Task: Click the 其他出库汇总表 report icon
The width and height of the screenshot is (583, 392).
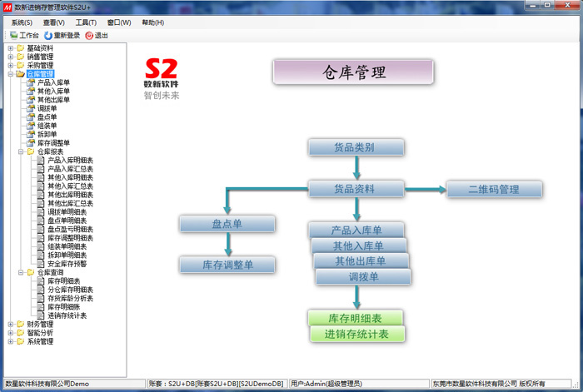Action: pyautogui.click(x=41, y=203)
